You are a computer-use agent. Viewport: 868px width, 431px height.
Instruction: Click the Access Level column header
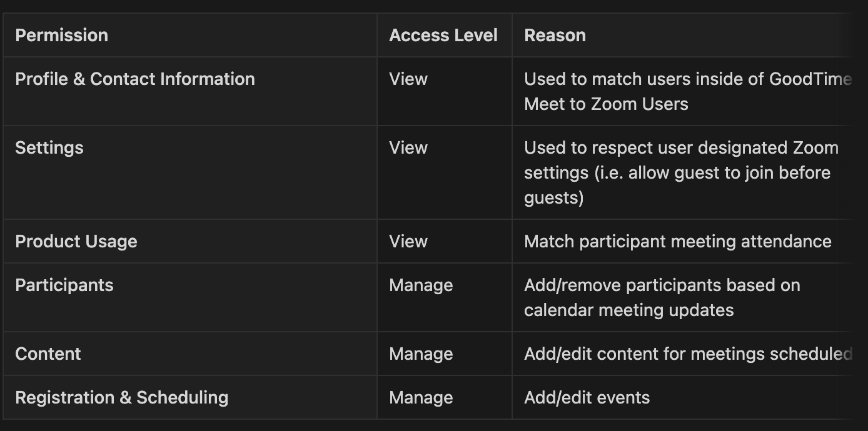point(443,36)
